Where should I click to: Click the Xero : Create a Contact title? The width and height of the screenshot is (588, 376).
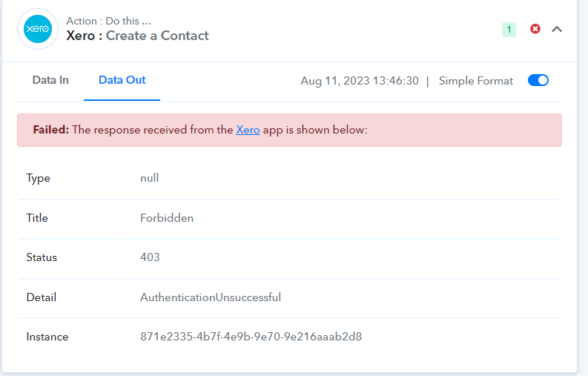pyautogui.click(x=137, y=36)
